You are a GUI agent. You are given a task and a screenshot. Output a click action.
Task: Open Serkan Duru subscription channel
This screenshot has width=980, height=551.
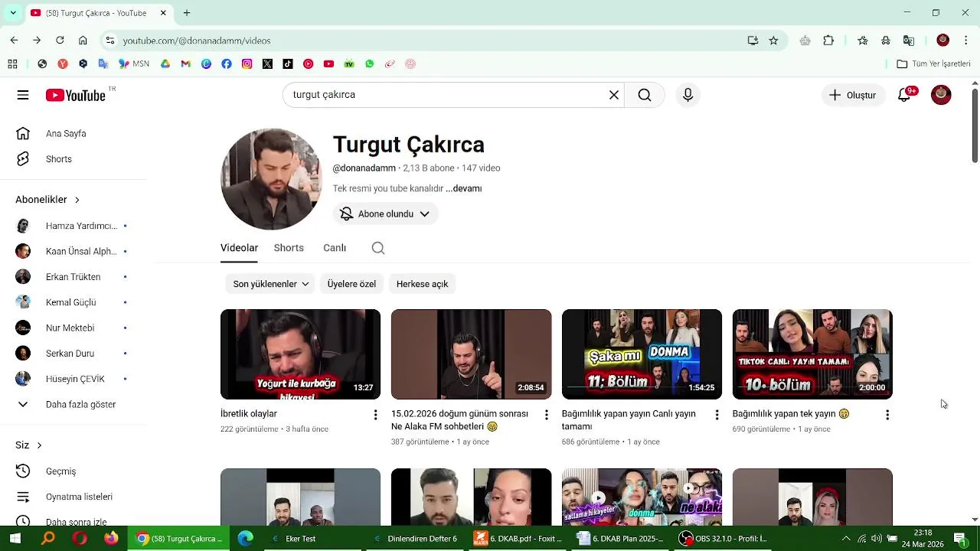[x=73, y=353]
